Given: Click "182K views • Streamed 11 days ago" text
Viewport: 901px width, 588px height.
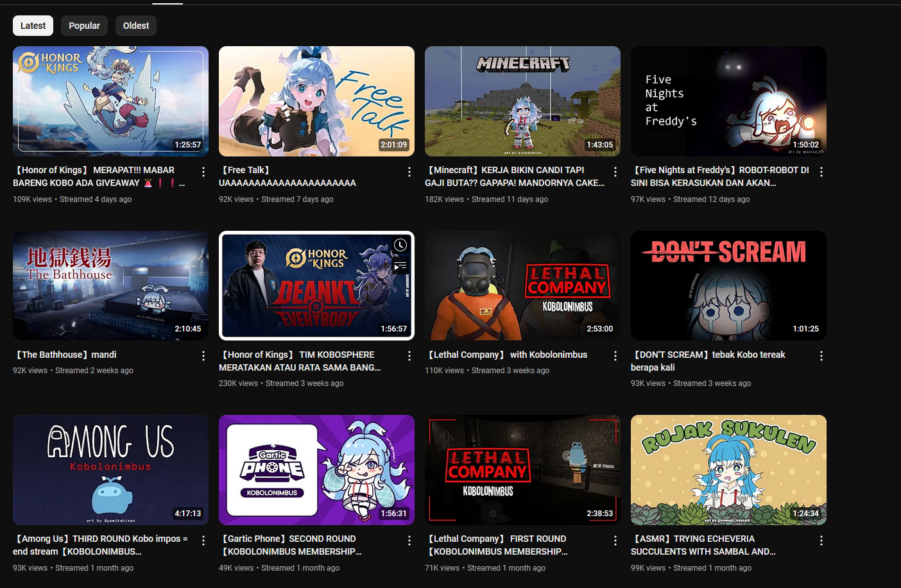Looking at the screenshot, I should [x=486, y=199].
